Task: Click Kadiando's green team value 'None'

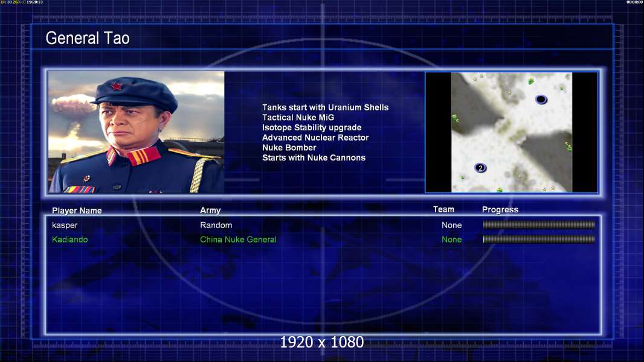Action: pos(451,240)
